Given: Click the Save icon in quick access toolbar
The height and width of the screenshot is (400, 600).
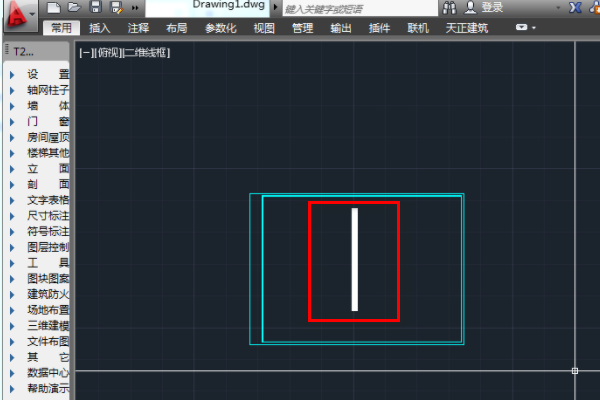Looking at the screenshot, I should coord(95,7).
